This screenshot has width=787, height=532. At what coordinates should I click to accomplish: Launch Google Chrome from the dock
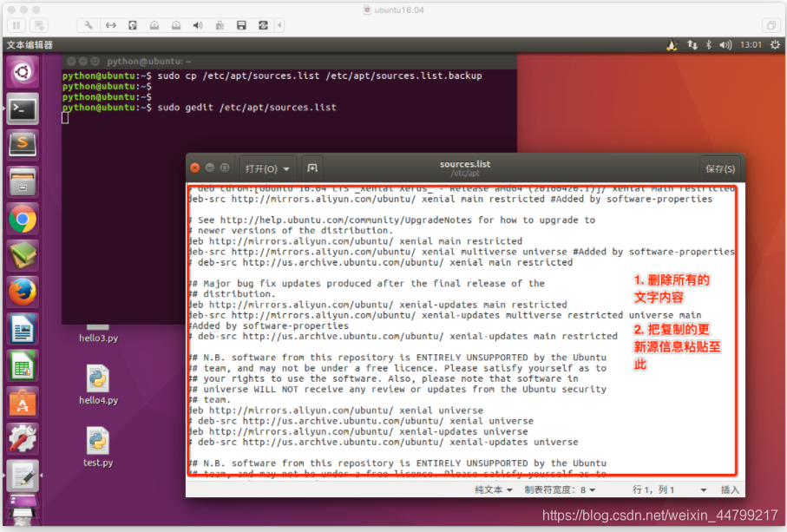[x=23, y=220]
